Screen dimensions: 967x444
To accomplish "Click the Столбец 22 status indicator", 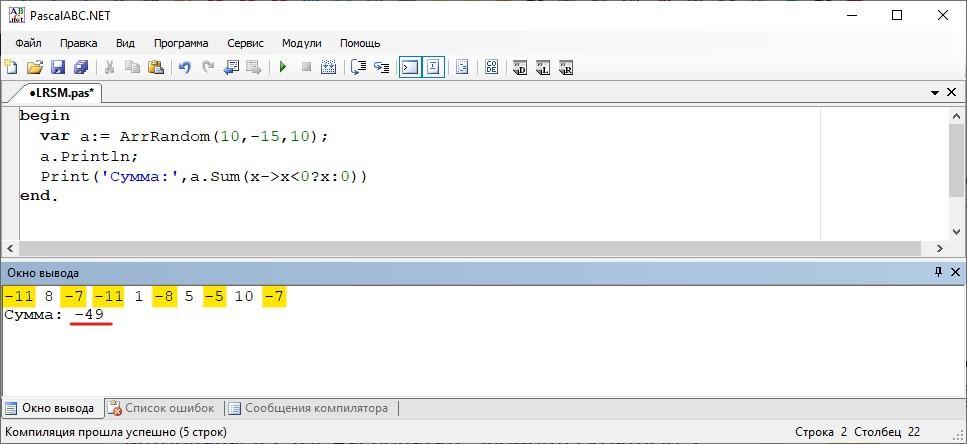I will [x=887, y=432].
